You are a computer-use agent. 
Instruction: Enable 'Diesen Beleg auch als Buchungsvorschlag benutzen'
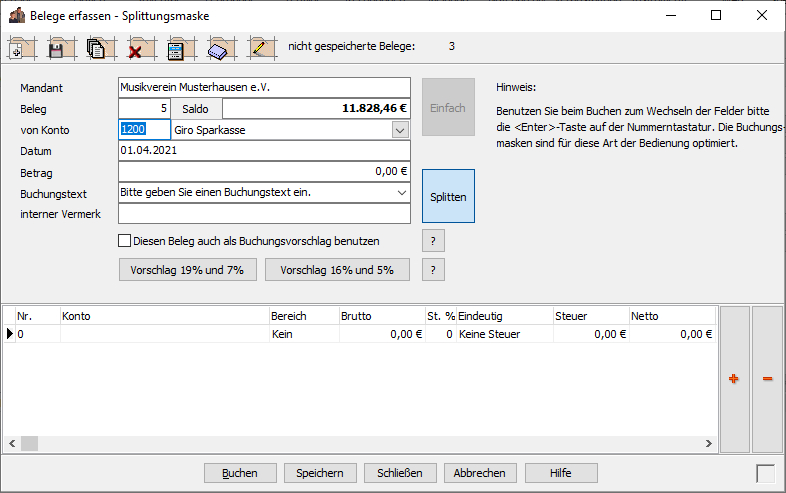pyautogui.click(x=125, y=241)
